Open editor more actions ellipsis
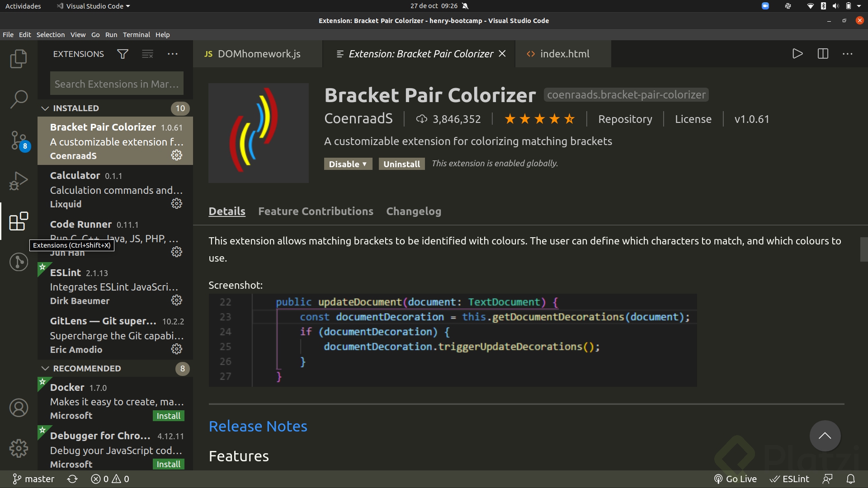Image resolution: width=868 pixels, height=488 pixels. (848, 54)
